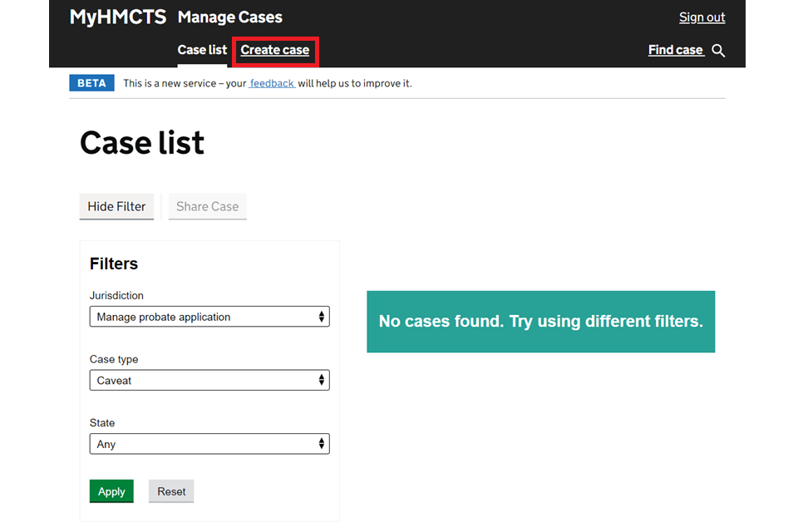This screenshot has width=798, height=532.
Task: Reset the filters with the Reset button
Action: 171,491
